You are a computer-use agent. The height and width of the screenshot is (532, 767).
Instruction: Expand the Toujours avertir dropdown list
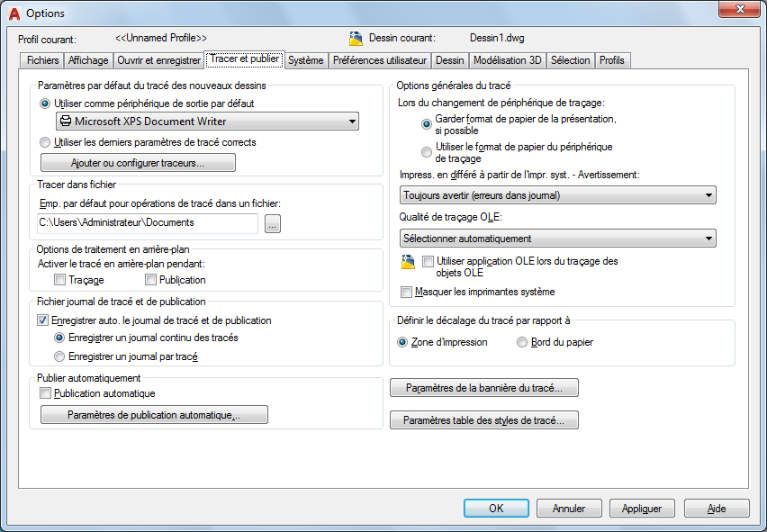[709, 194]
